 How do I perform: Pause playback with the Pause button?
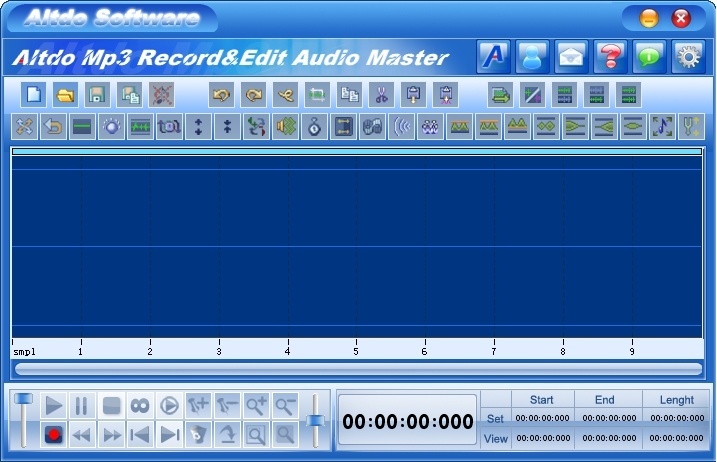click(x=82, y=405)
